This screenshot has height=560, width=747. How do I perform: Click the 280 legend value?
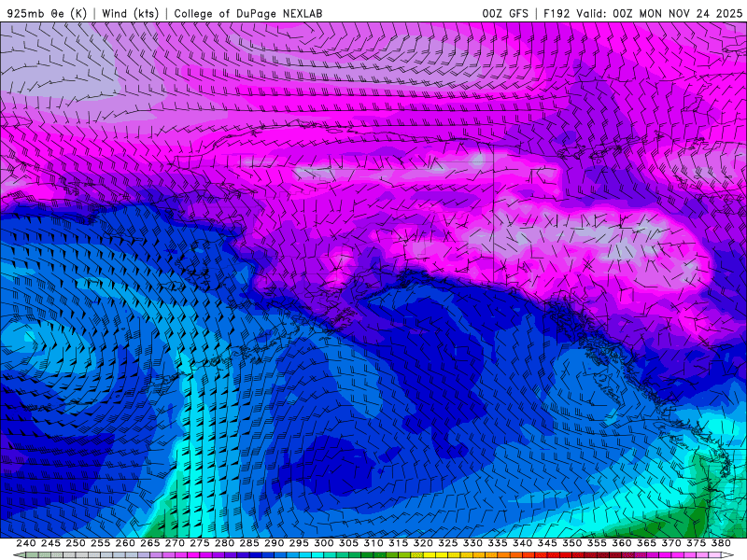point(224,543)
